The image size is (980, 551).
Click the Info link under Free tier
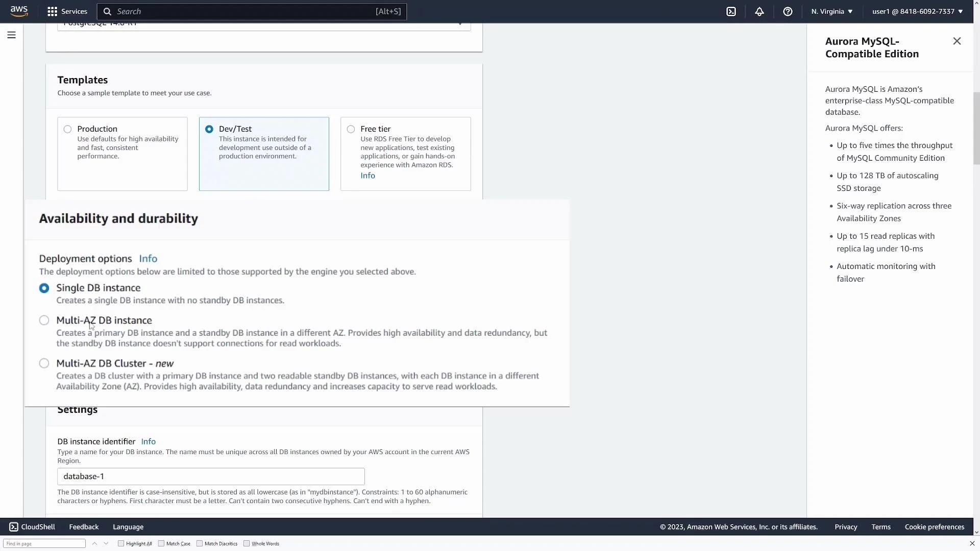point(367,176)
